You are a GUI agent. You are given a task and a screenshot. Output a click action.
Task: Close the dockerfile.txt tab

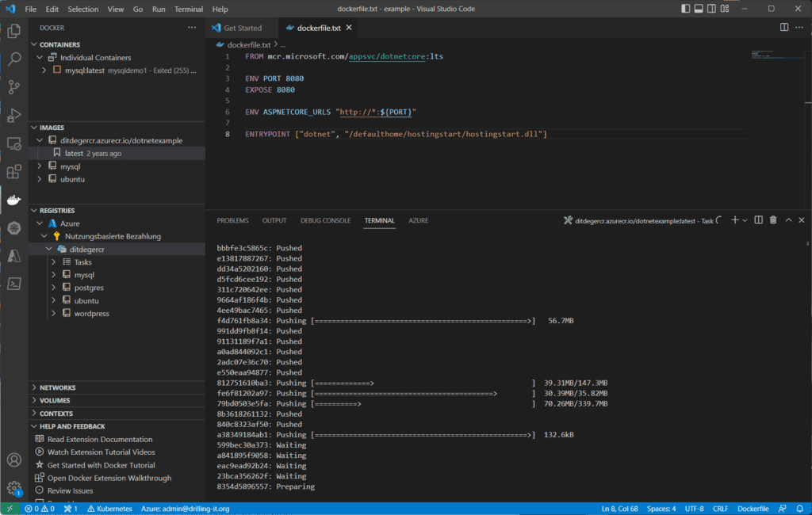[x=349, y=28]
